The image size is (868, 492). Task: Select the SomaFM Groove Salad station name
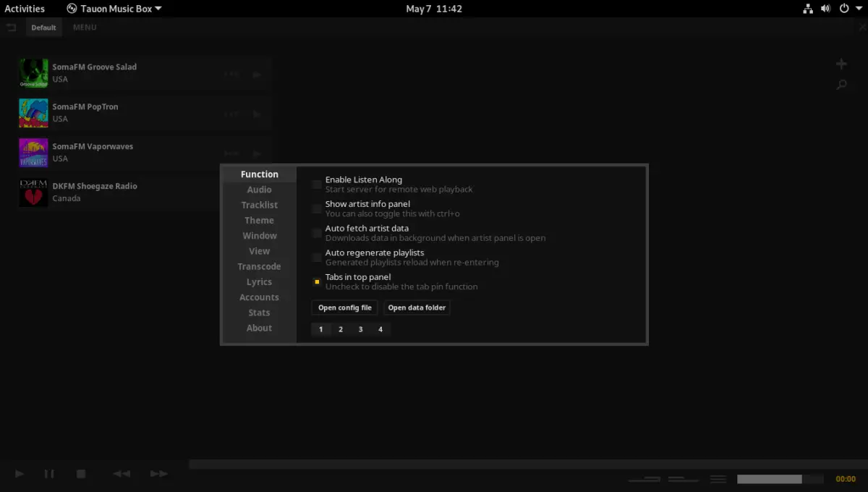94,67
